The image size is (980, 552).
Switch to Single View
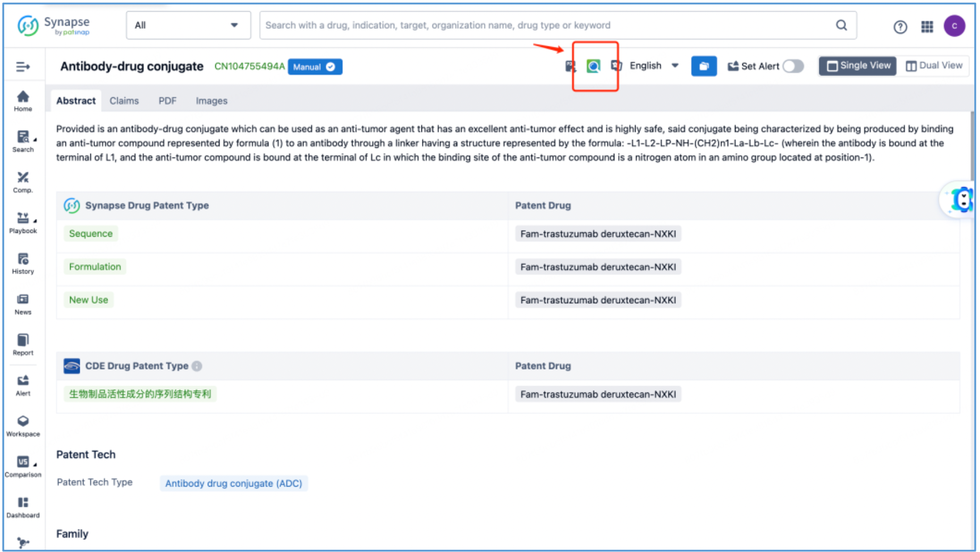point(858,65)
